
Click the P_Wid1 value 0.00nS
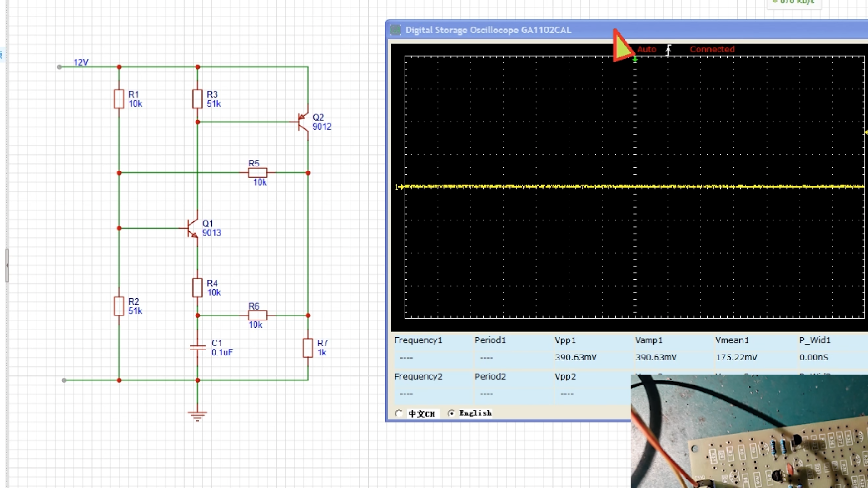[x=813, y=357]
